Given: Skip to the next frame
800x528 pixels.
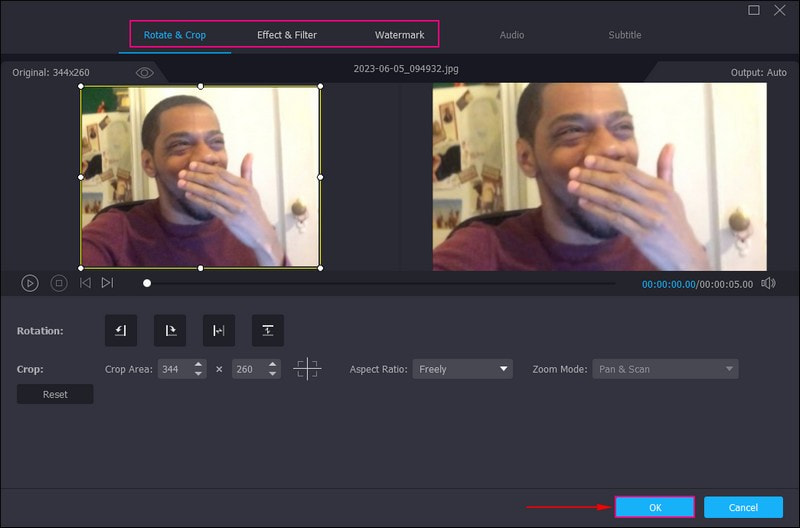Looking at the screenshot, I should tap(107, 283).
